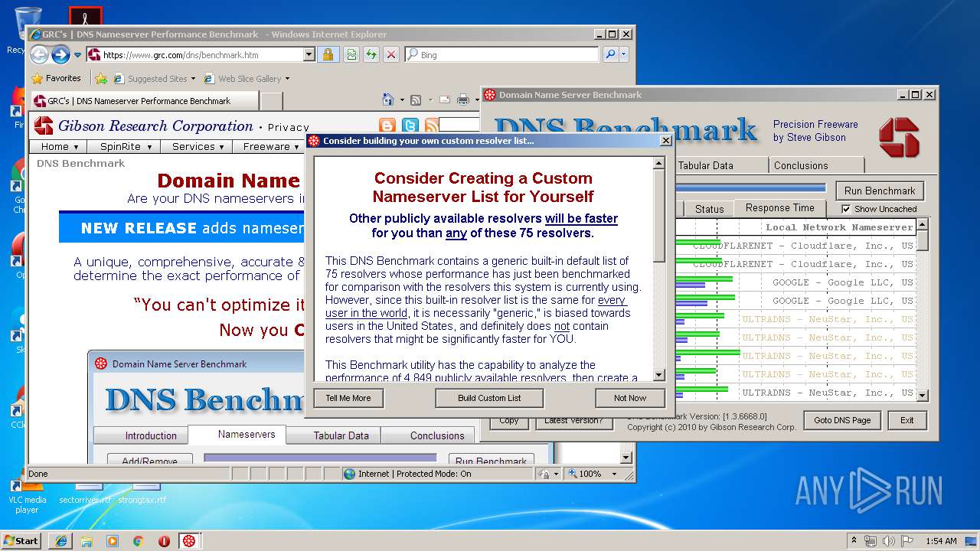Click the Bing search magnifier button

tap(610, 54)
